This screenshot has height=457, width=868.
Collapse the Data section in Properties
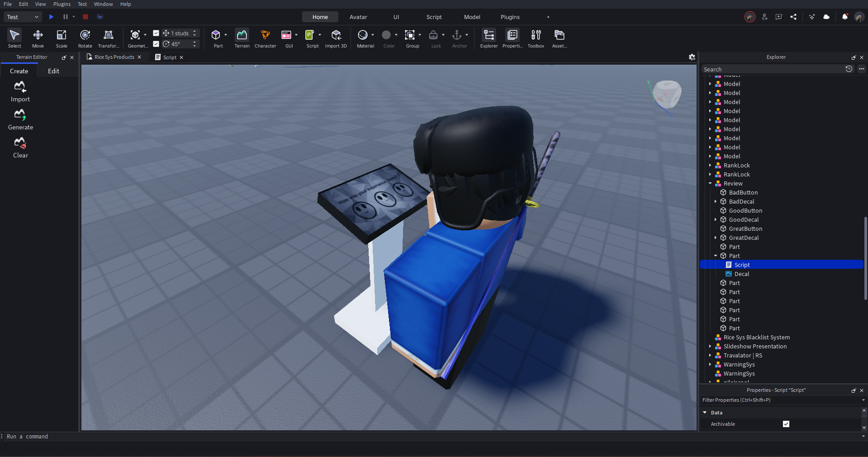pos(704,413)
